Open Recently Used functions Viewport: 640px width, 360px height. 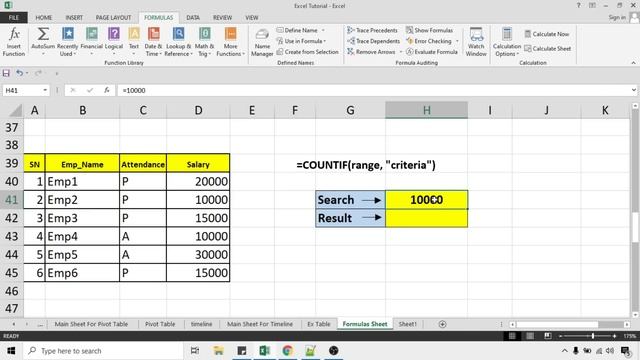tap(67, 42)
